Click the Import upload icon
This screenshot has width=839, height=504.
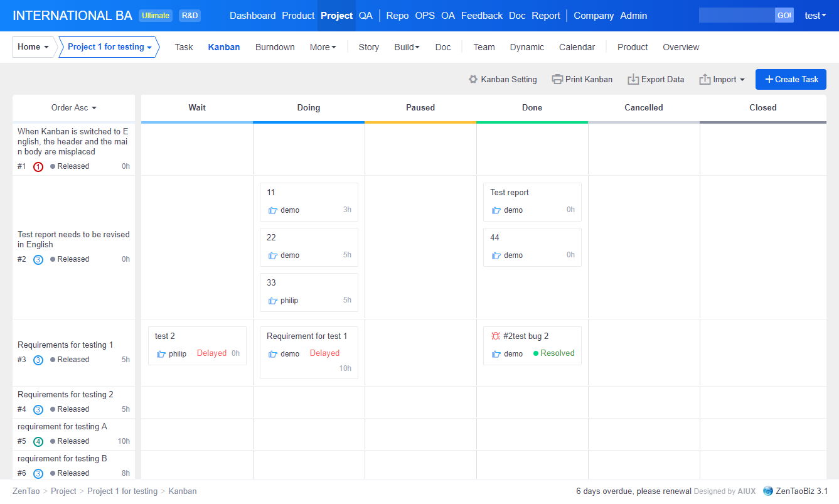click(x=704, y=79)
